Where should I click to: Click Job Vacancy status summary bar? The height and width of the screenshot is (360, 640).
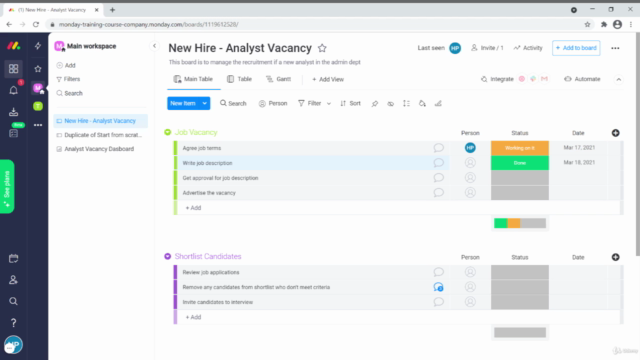[520, 223]
